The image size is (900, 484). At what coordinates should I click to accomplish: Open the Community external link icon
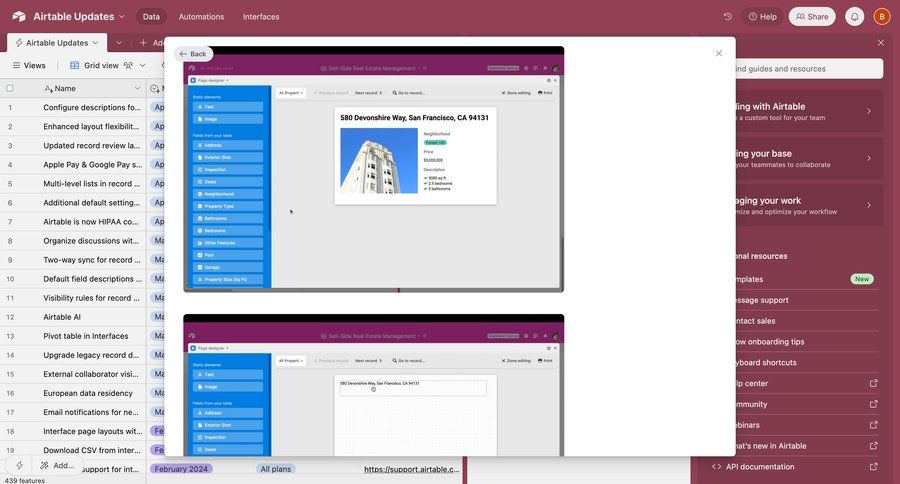coord(874,404)
